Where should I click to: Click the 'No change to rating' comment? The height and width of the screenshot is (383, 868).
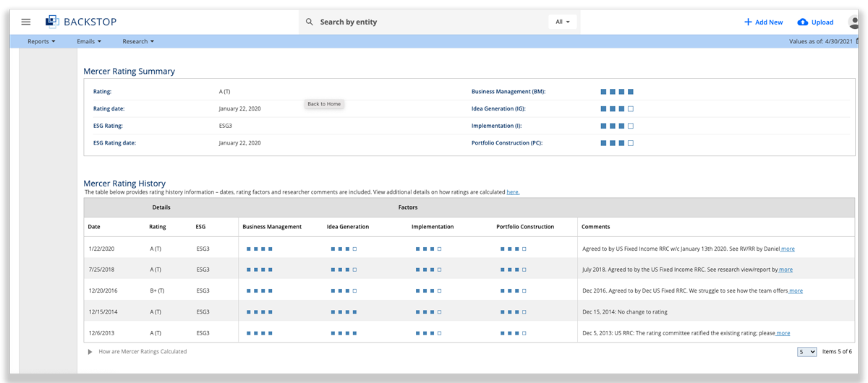coord(625,312)
